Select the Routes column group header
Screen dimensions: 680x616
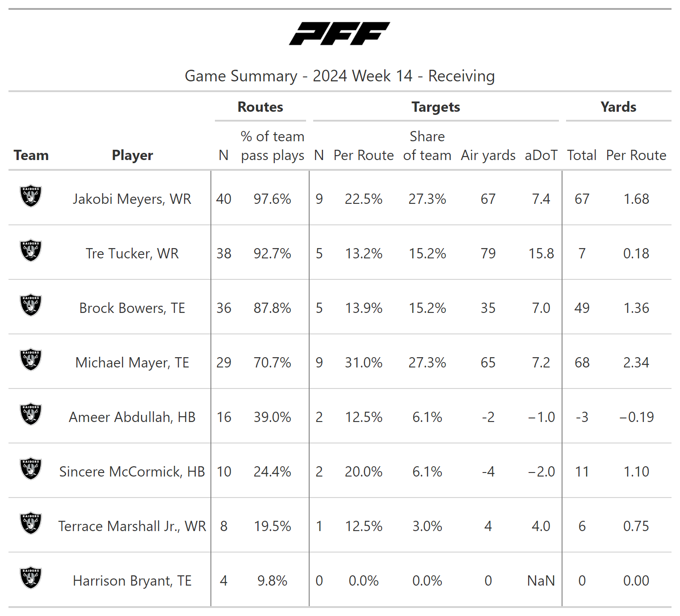(260, 107)
